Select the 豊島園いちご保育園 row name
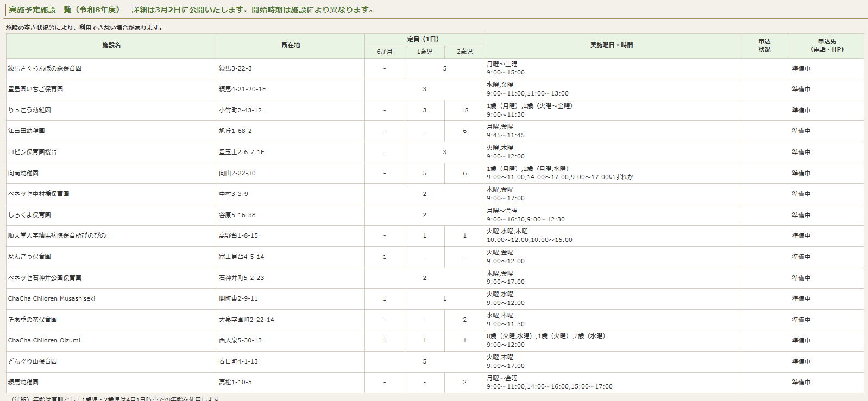 (35, 90)
